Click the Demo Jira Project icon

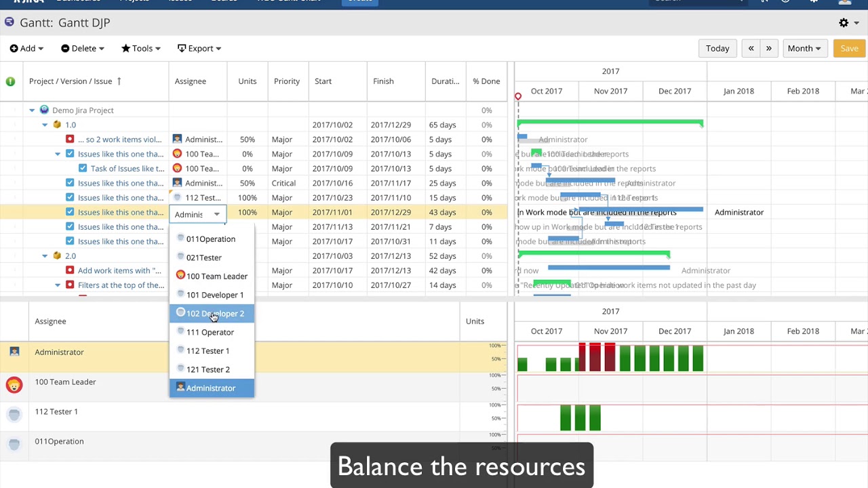[44, 110]
